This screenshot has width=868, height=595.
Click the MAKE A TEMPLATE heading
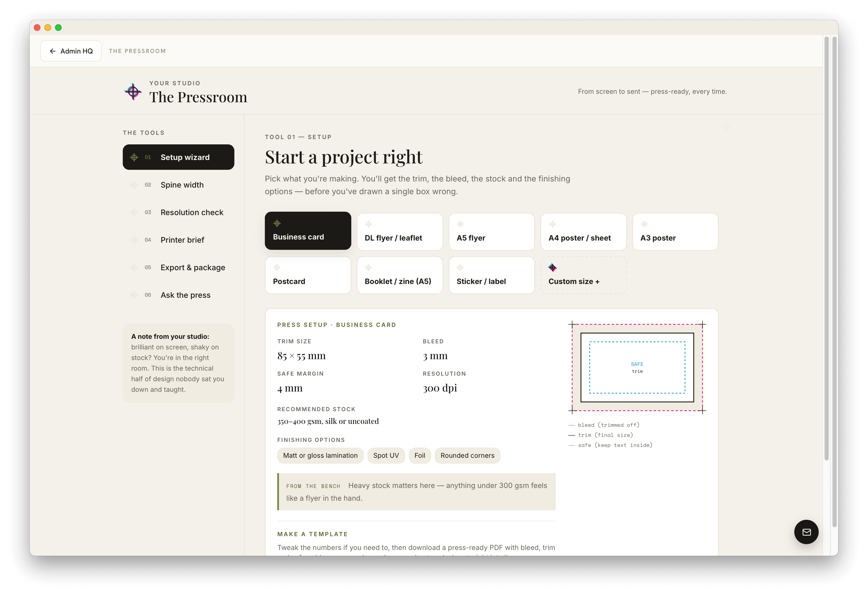312,534
